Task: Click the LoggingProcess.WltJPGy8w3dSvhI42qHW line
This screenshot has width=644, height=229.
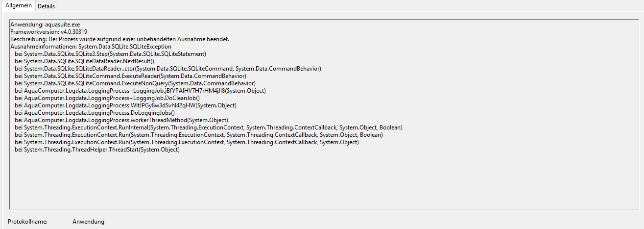Action: 125,105
